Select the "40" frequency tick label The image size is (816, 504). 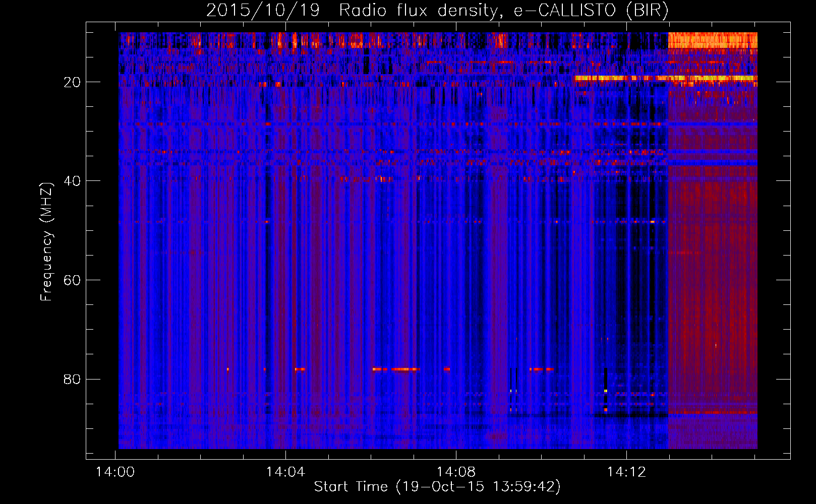[73, 181]
